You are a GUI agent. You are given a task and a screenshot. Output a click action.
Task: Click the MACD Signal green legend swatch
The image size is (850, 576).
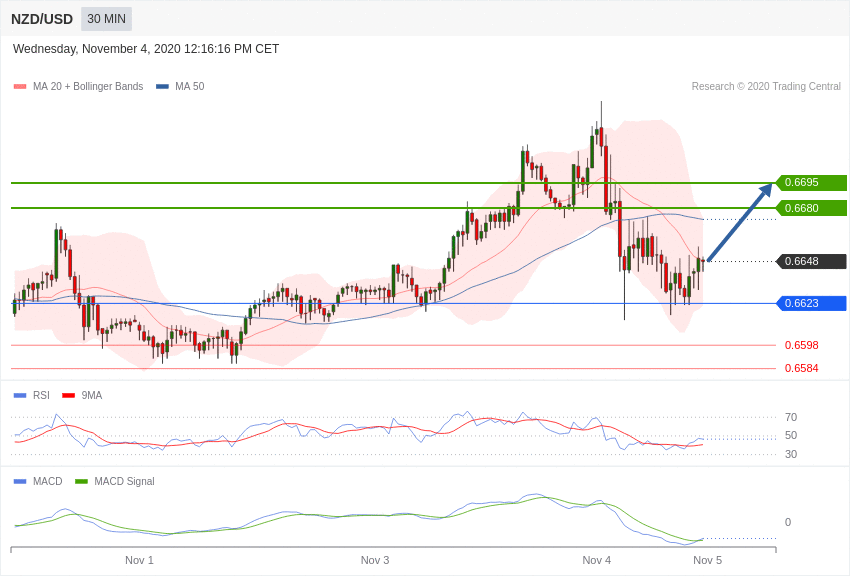[x=81, y=481]
